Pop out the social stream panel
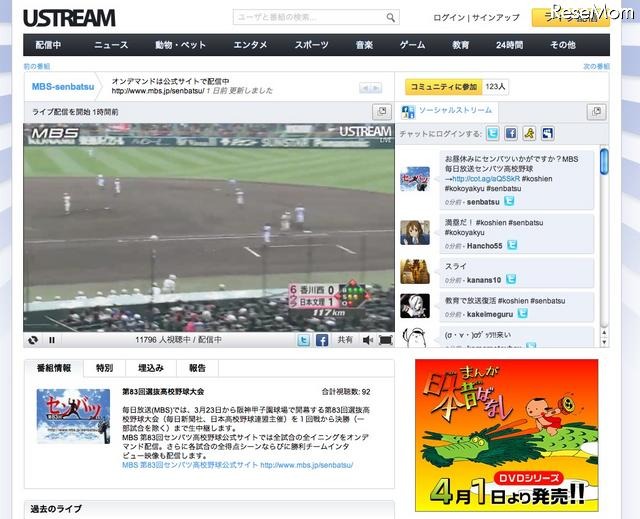 click(596, 112)
